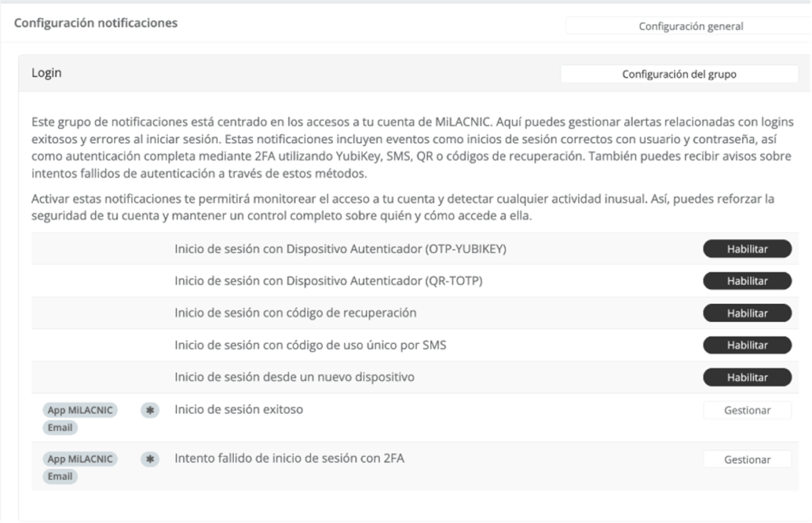Click Gestionar for Inicio de sesión exitoso
Image resolution: width=812 pixels, height=523 pixels.
[x=746, y=410]
